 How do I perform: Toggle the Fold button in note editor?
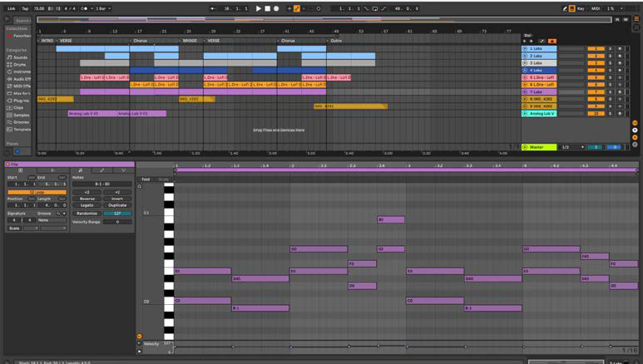point(146,179)
